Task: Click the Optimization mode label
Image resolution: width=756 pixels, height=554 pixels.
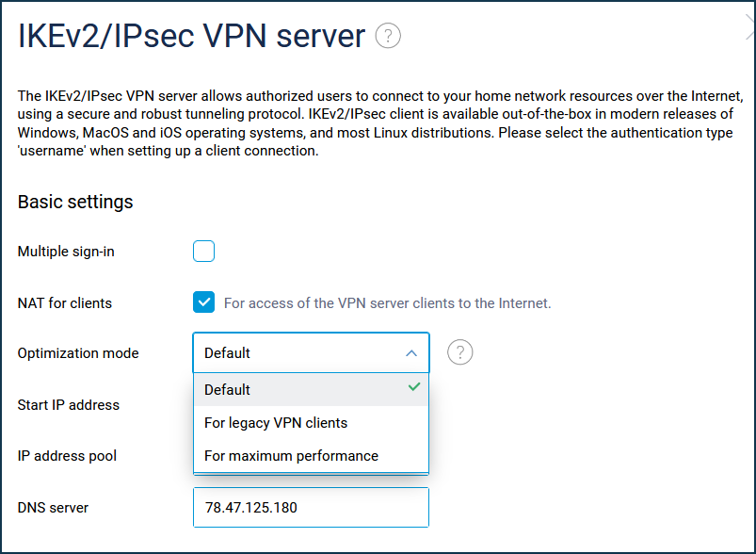Action: point(78,353)
